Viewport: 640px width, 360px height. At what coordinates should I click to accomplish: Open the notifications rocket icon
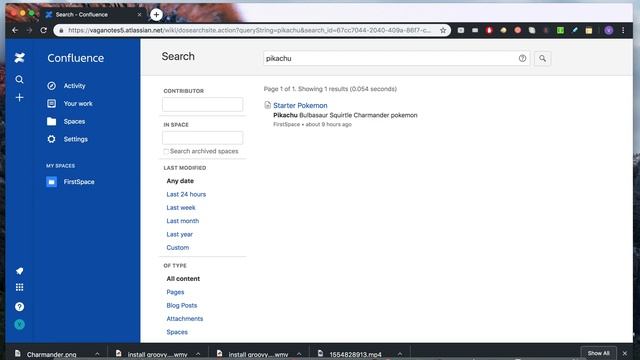(19, 271)
